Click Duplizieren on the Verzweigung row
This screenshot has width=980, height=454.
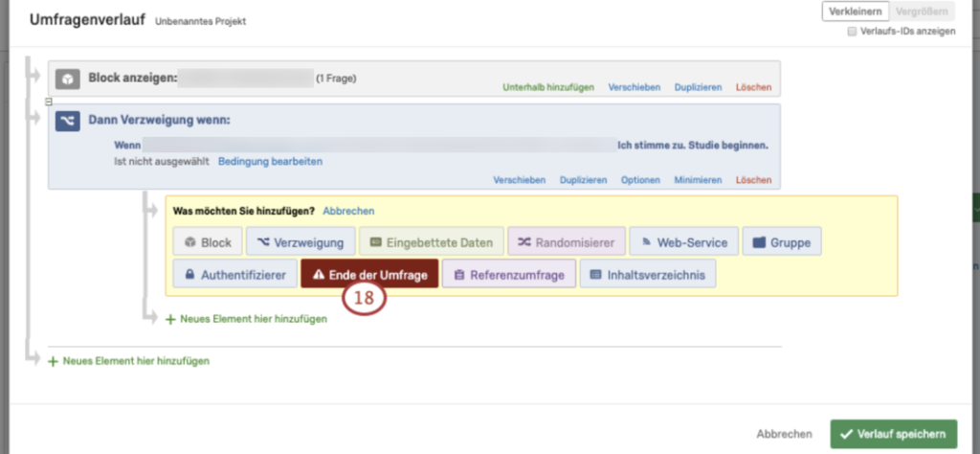pyautogui.click(x=583, y=180)
